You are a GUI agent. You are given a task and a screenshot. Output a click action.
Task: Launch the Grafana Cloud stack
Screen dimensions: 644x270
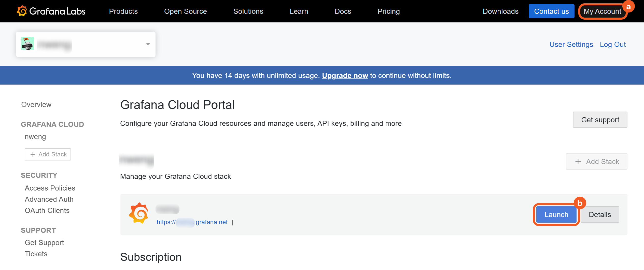click(x=556, y=214)
